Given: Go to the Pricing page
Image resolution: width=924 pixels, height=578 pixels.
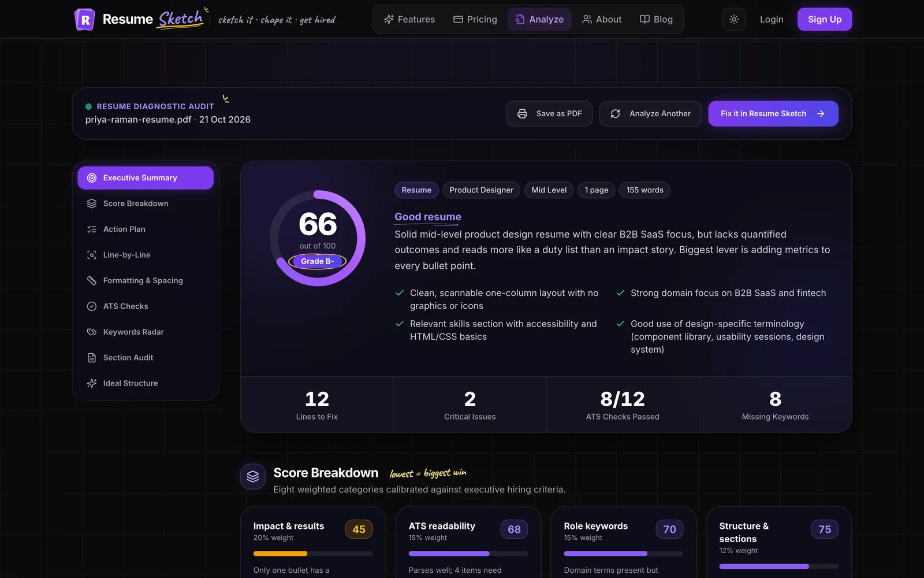Looking at the screenshot, I should click(x=475, y=19).
